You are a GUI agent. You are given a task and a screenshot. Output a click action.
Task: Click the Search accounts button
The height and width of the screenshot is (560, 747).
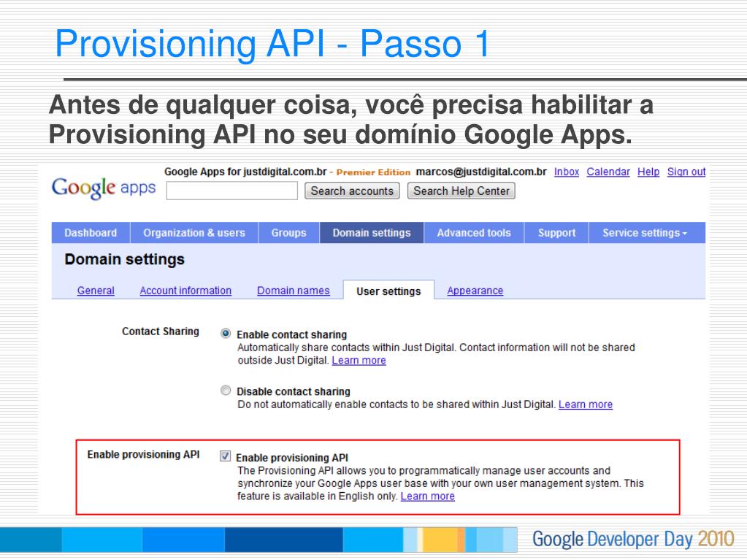(352, 191)
